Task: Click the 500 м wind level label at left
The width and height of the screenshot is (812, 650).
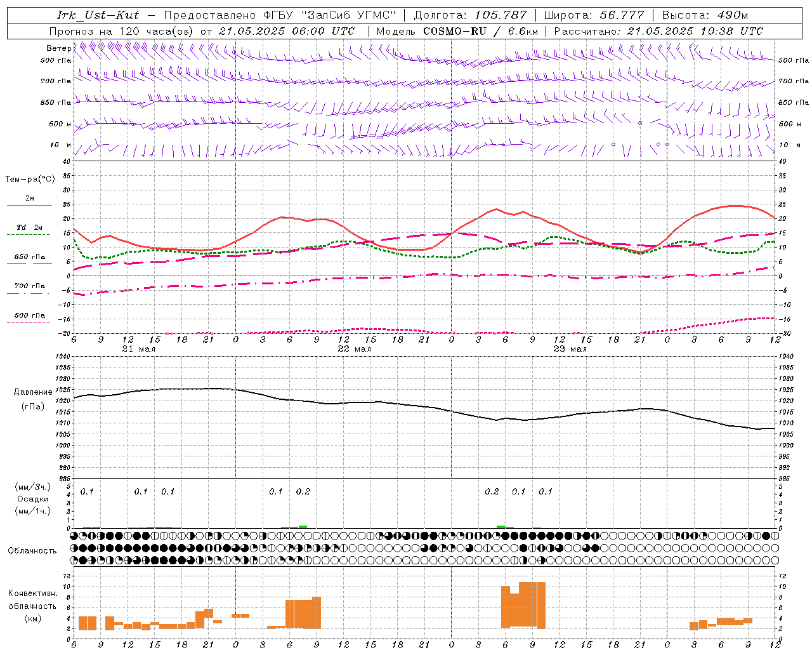Action: [60, 124]
